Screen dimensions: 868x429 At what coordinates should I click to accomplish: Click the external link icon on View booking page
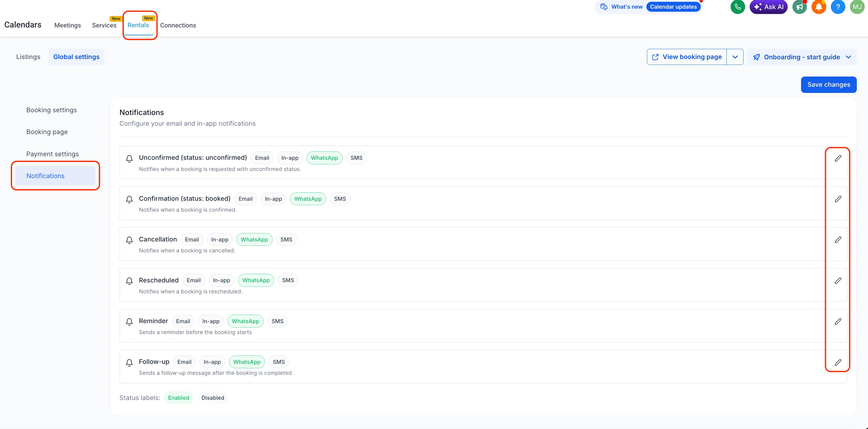655,57
